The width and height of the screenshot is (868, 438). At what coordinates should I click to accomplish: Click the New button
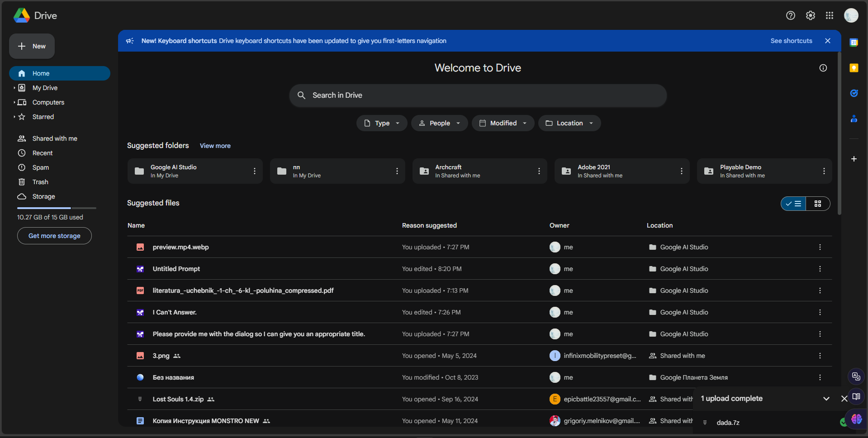pos(32,46)
